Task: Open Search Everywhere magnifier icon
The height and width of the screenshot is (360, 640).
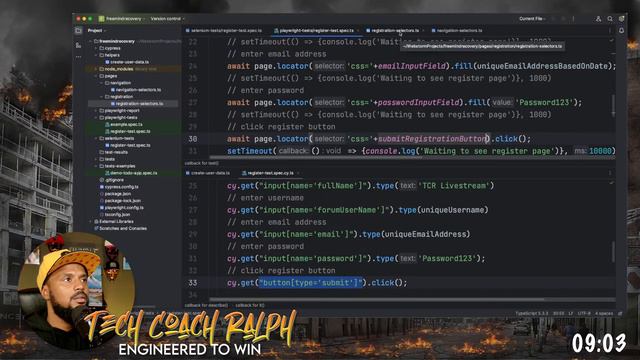Action: [x=610, y=19]
